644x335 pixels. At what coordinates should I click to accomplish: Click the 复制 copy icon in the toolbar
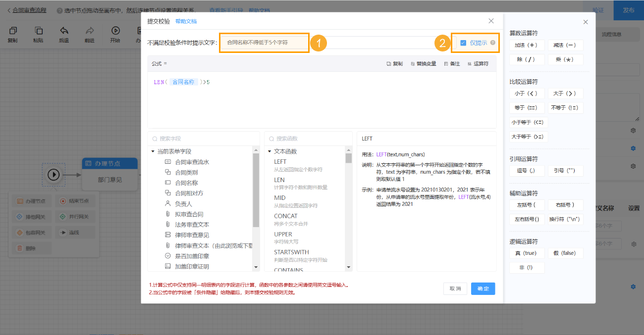pos(12,33)
